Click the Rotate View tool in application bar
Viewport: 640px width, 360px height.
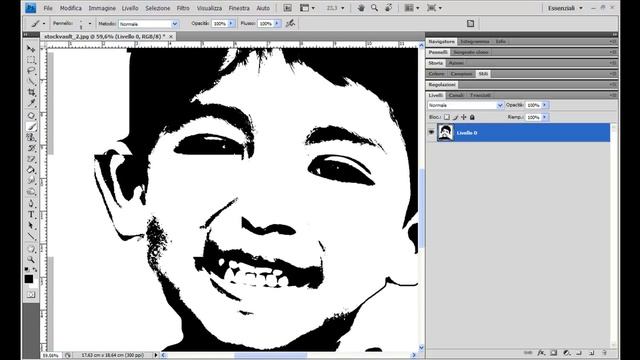click(388, 8)
